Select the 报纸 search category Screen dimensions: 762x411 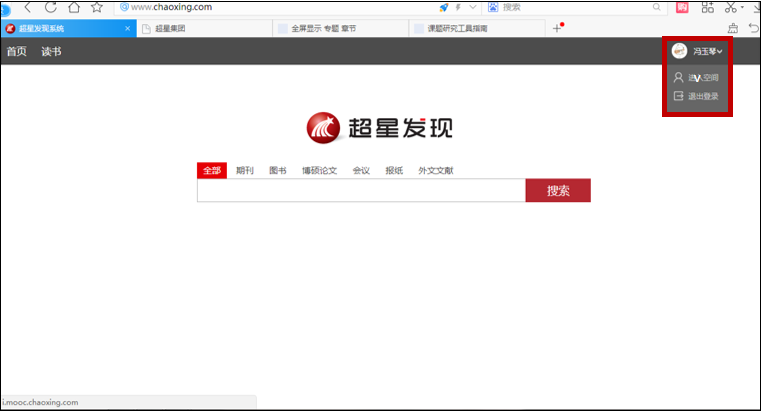coord(394,171)
